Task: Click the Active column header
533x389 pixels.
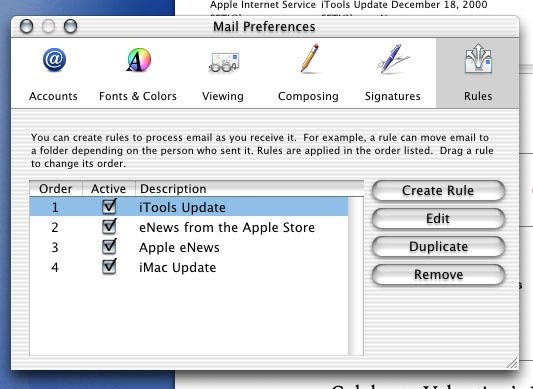Action: (x=109, y=189)
